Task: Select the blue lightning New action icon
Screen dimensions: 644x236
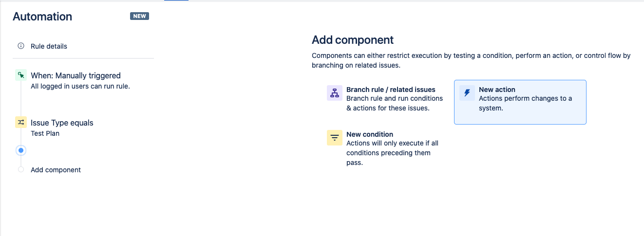Action: (x=467, y=93)
